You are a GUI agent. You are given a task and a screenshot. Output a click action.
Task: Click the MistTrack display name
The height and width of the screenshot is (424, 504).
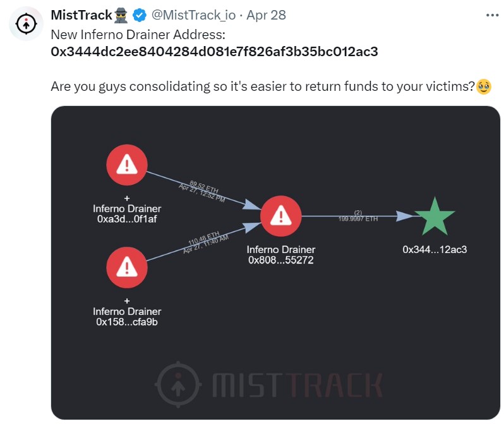(81, 15)
